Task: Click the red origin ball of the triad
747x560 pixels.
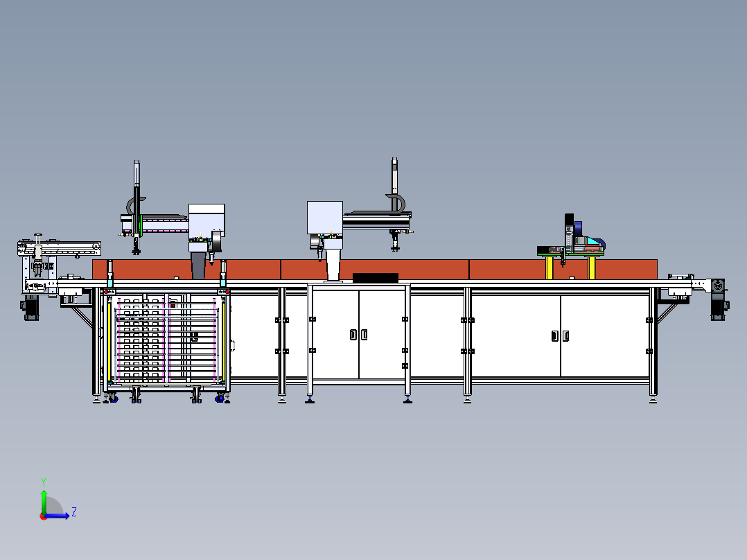Action: tap(44, 516)
